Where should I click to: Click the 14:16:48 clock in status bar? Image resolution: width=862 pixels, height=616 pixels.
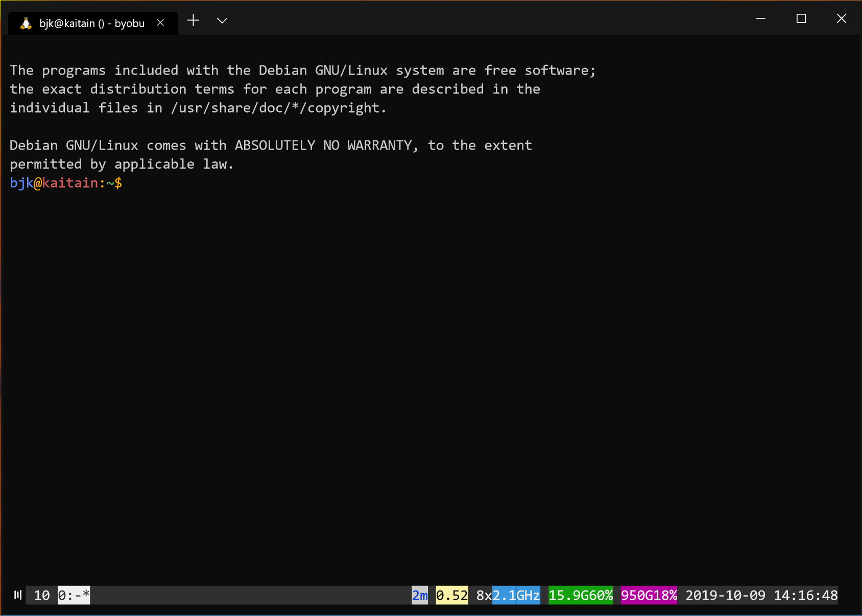tap(805, 596)
